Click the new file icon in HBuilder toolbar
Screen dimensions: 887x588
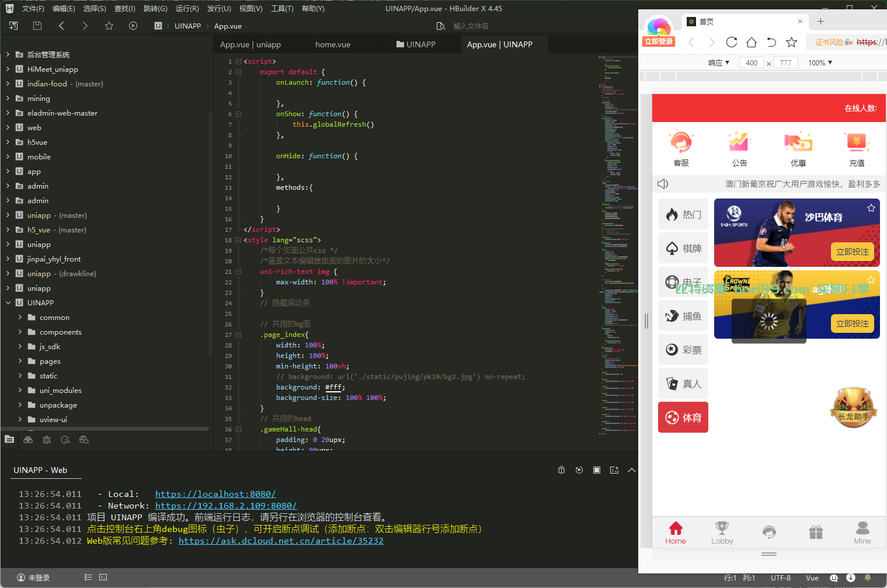13,26
